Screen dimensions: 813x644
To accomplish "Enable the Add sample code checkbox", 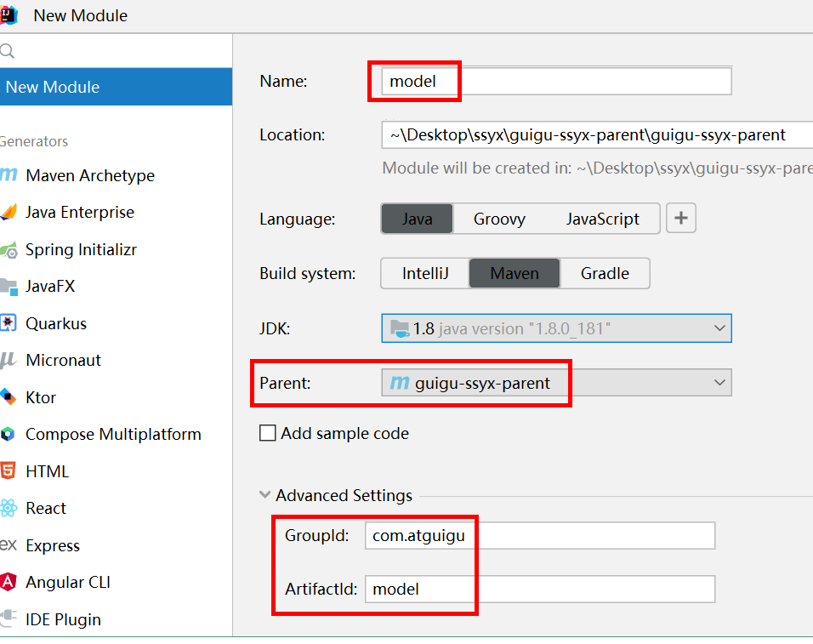I will point(268,433).
